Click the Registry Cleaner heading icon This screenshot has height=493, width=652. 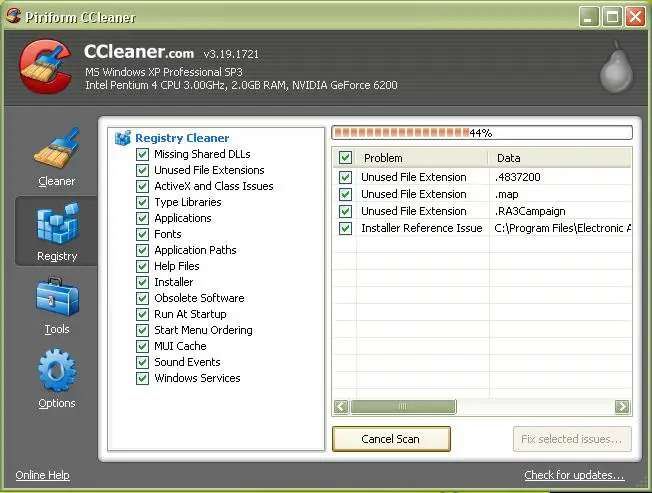click(123, 138)
